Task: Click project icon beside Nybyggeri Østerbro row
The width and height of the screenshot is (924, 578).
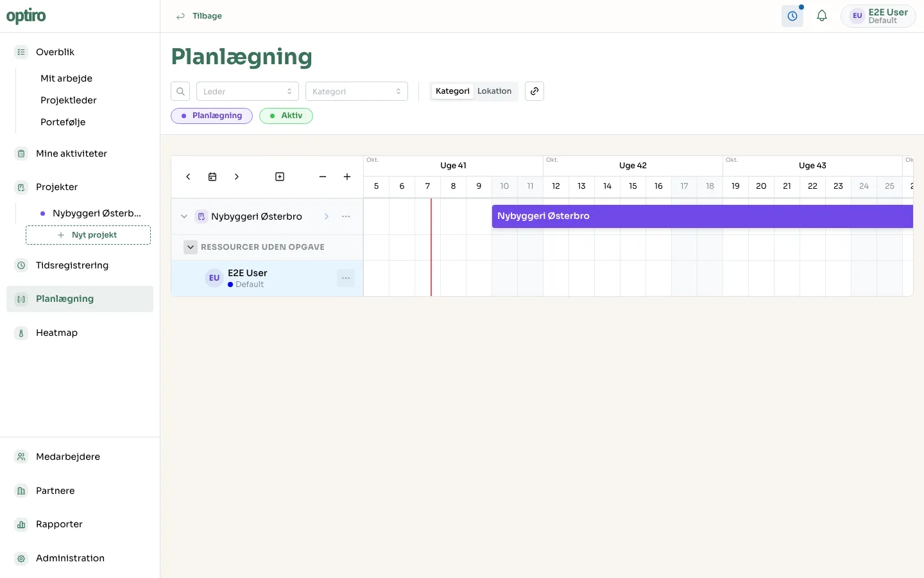Action: pyautogui.click(x=201, y=216)
